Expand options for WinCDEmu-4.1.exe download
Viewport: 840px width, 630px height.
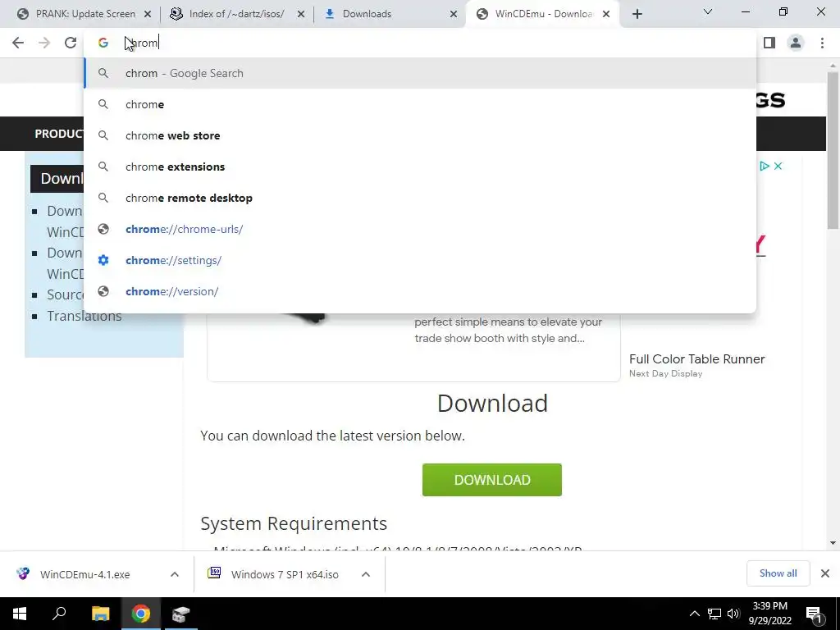[175, 574]
